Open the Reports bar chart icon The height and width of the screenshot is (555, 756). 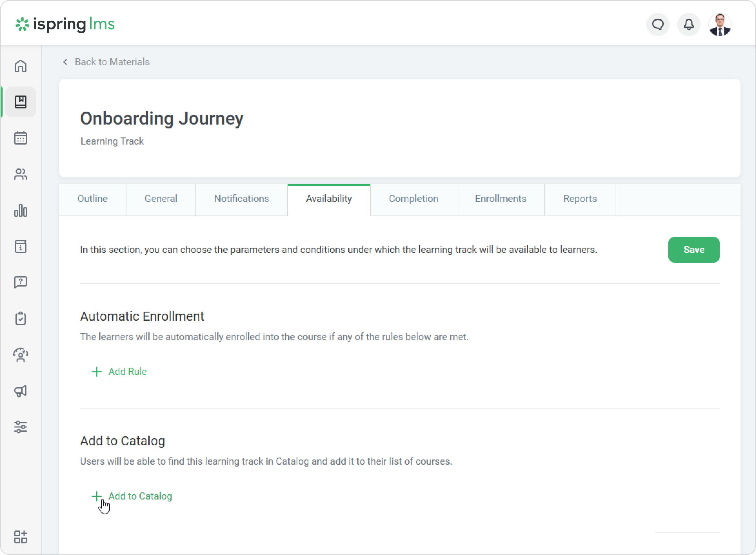pyautogui.click(x=20, y=211)
